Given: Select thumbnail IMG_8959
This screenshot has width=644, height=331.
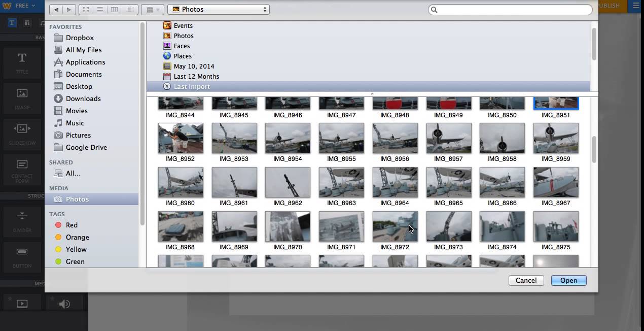Looking at the screenshot, I should click(x=556, y=138).
